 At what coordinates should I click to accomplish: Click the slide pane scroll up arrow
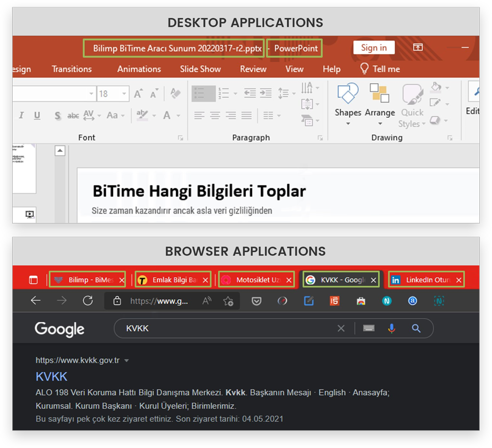click(x=60, y=151)
